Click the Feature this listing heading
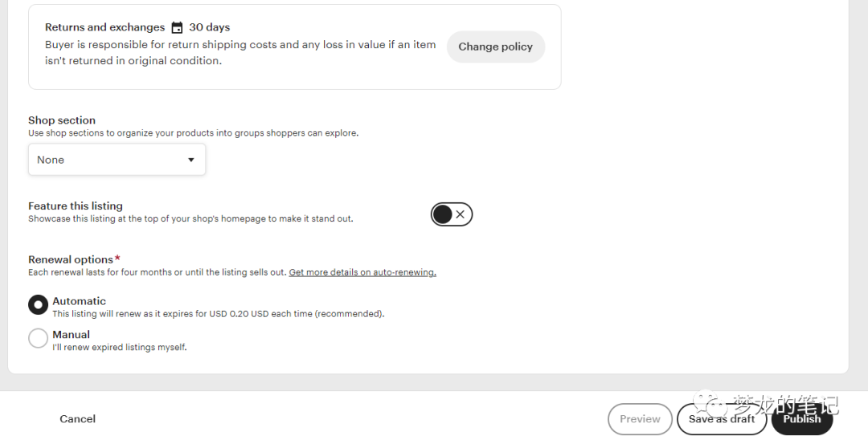The height and width of the screenshot is (444, 868). [76, 206]
